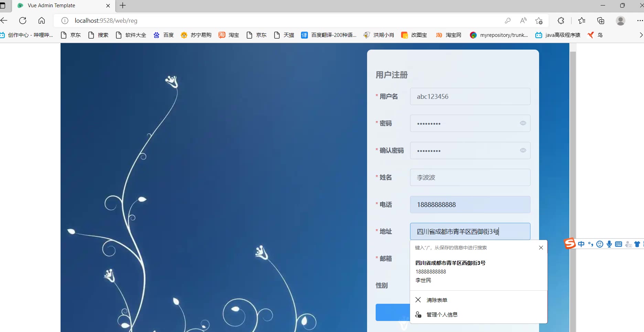
Task: Close the Vue Admin Template tab
Action: [108, 6]
